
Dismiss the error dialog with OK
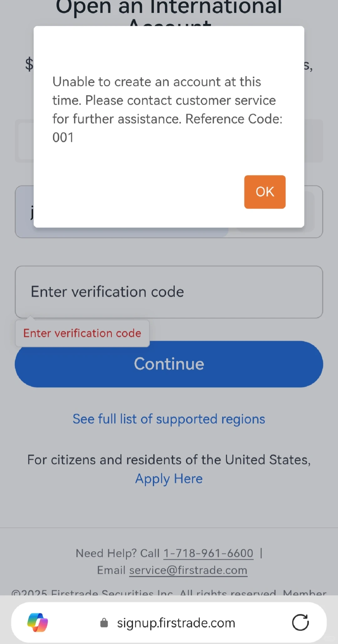[x=265, y=192]
